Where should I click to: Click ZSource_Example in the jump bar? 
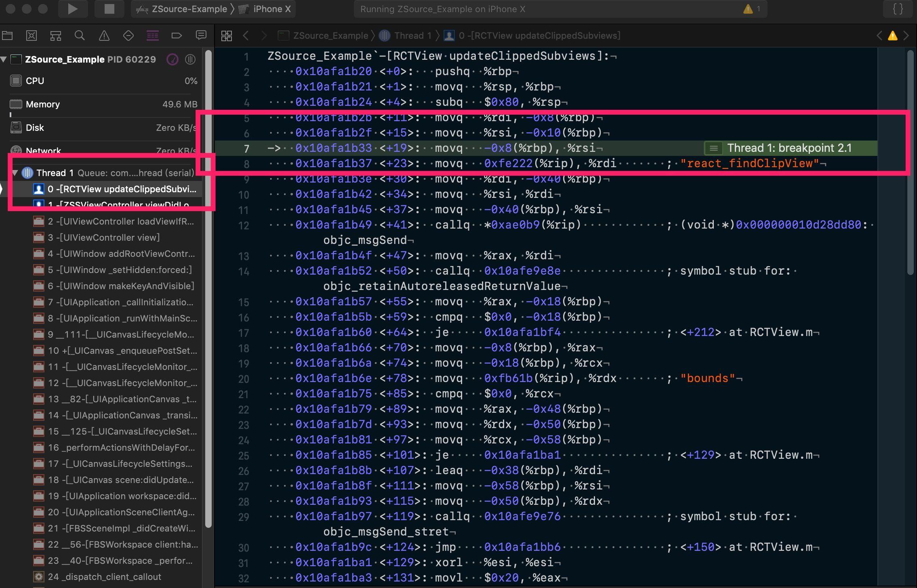pyautogui.click(x=324, y=36)
